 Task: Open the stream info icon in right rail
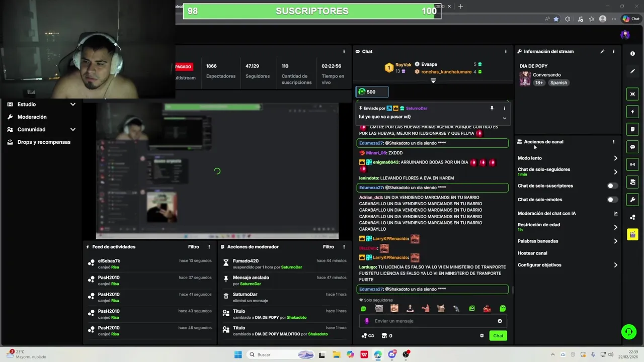pos(632,53)
